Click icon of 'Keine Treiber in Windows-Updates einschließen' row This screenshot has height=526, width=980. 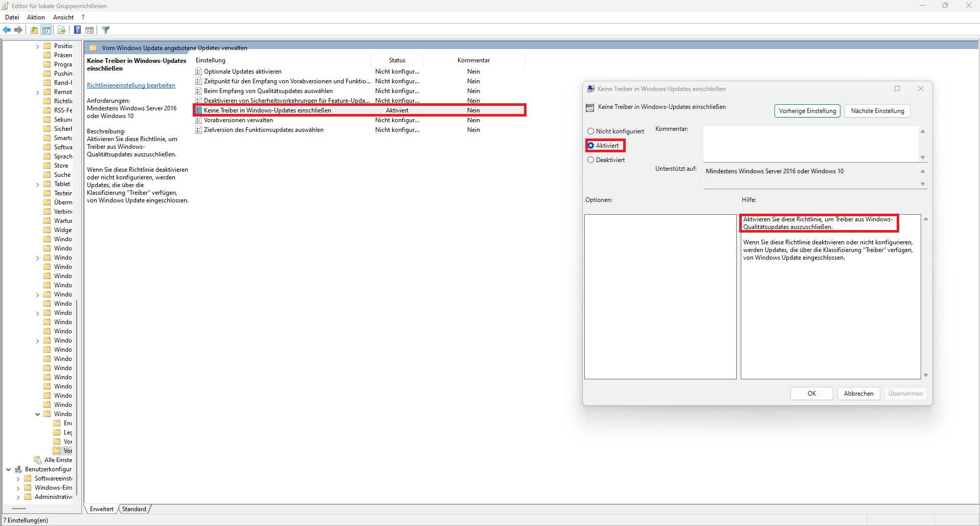[199, 110]
